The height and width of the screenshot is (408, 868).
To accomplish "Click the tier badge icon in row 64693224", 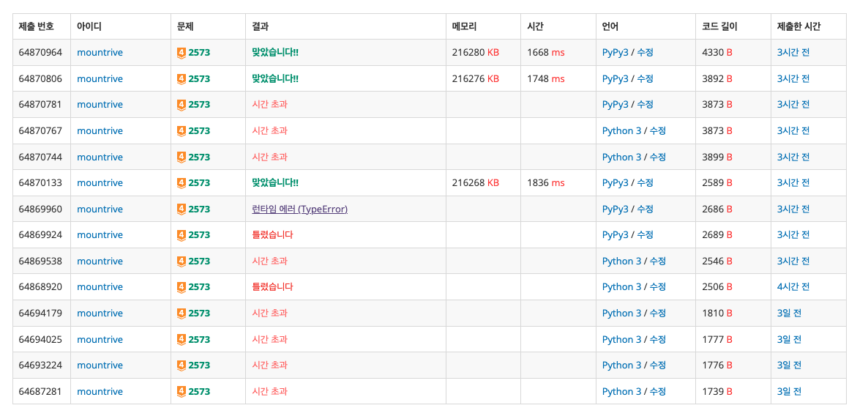I will [x=182, y=366].
